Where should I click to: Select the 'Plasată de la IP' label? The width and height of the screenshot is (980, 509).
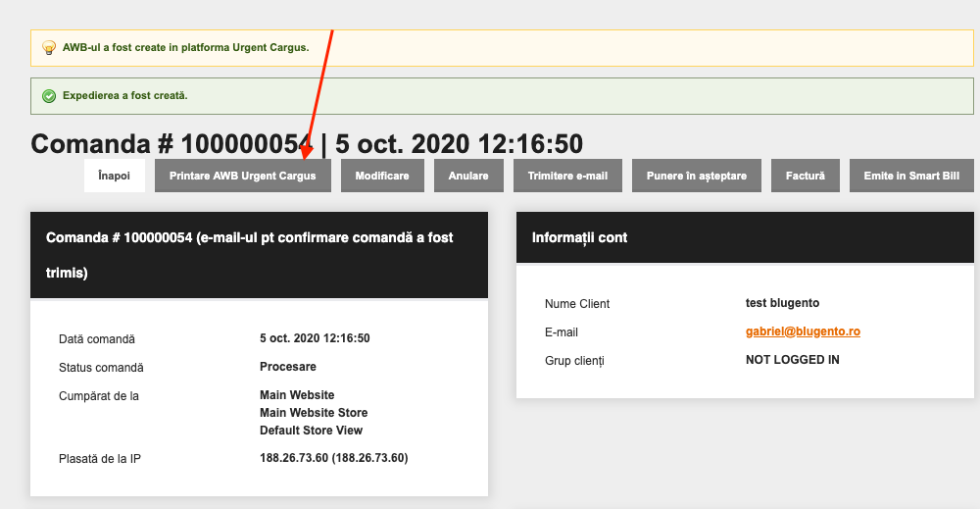point(100,459)
